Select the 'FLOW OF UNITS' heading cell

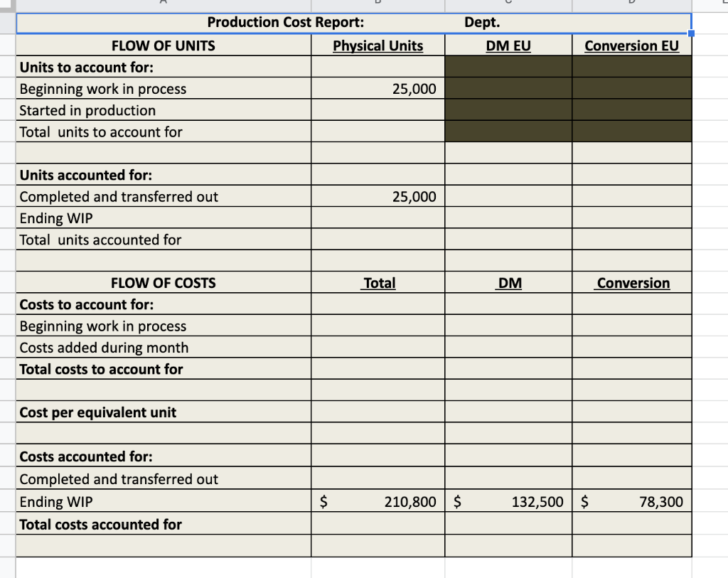point(164,46)
